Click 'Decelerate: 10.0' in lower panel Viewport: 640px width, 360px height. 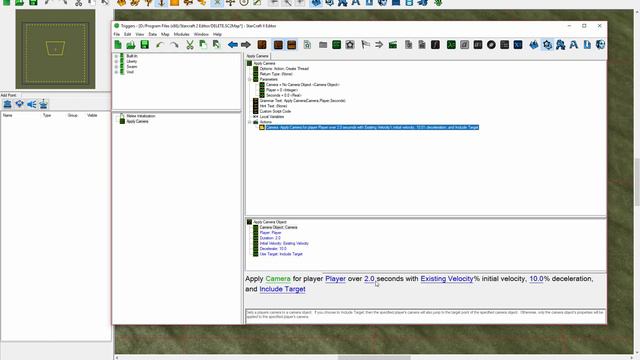pos(273,249)
